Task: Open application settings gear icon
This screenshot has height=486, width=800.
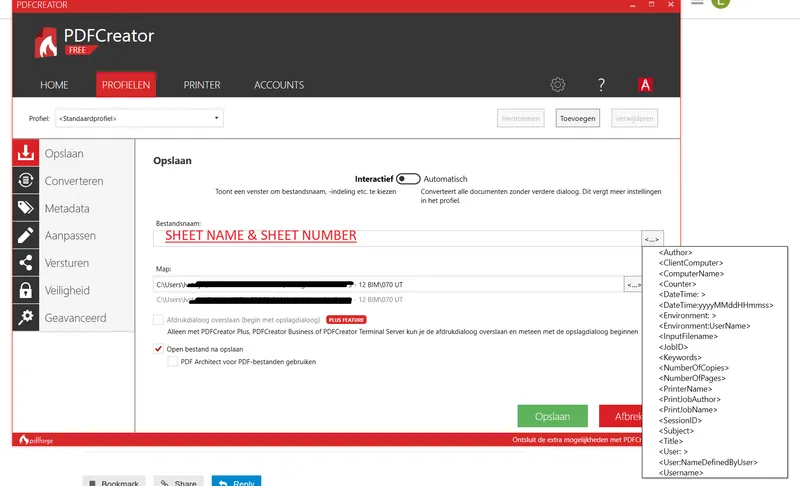Action: [558, 84]
